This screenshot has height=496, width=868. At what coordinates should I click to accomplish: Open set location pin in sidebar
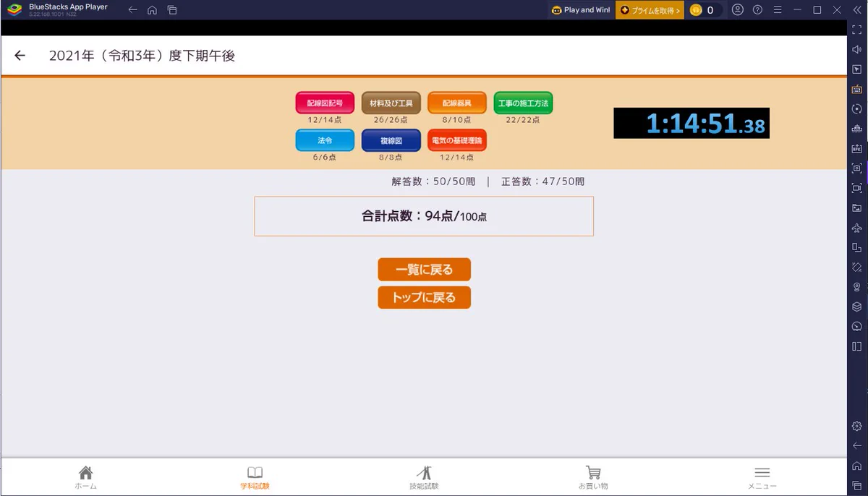point(857,287)
